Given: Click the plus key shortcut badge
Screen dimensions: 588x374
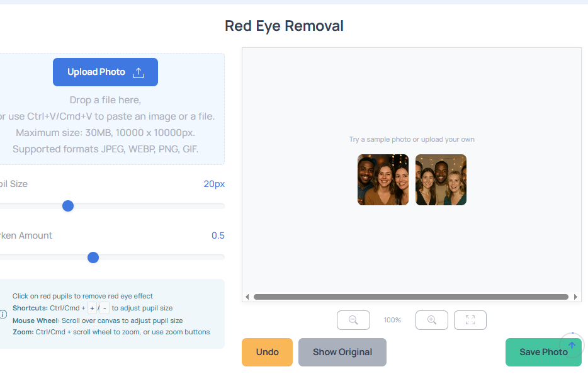Looking at the screenshot, I should (92, 309).
